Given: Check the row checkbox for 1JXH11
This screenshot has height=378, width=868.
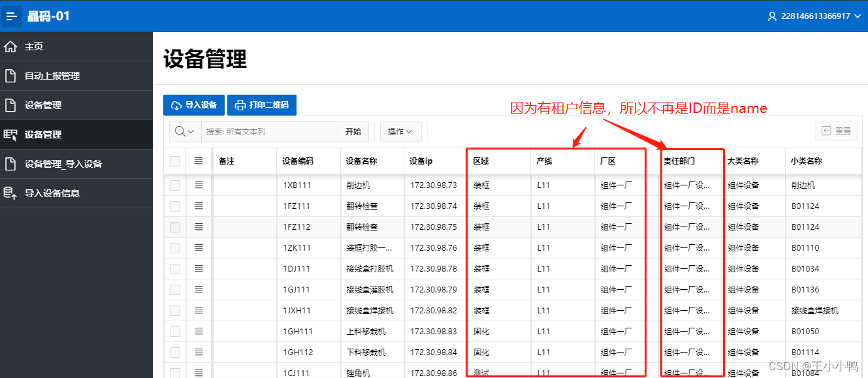Looking at the screenshot, I should (175, 311).
